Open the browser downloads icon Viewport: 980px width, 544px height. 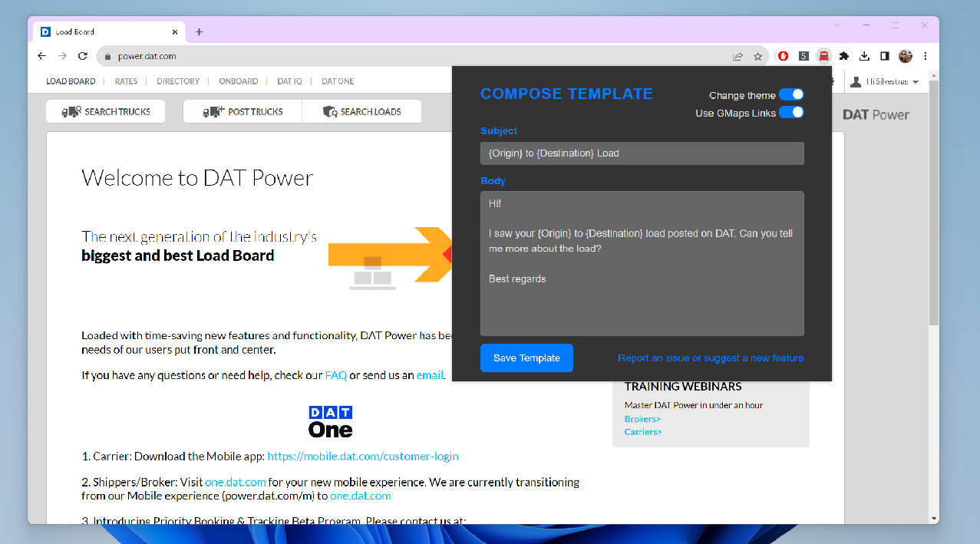(x=864, y=56)
